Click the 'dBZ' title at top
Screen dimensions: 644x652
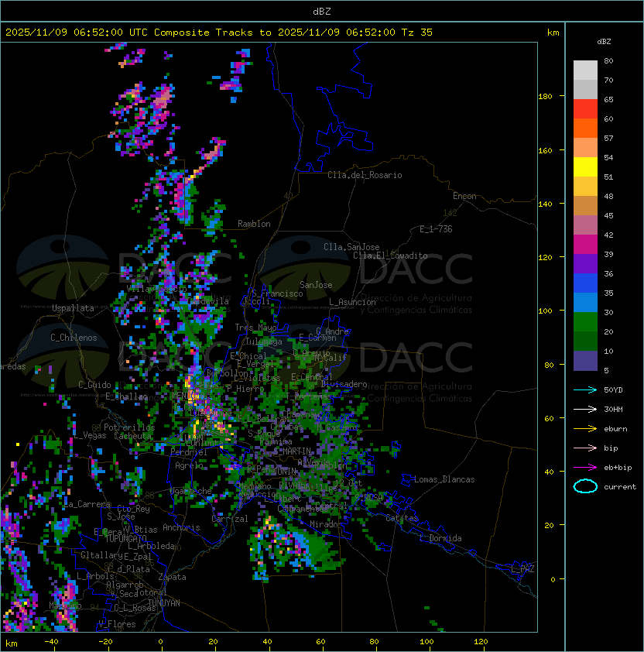click(x=322, y=11)
